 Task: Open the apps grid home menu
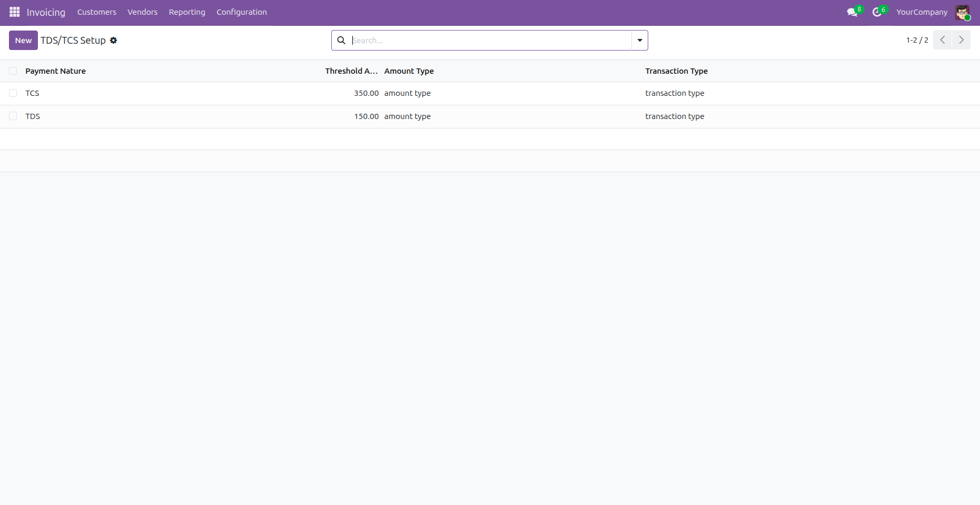[x=14, y=12]
